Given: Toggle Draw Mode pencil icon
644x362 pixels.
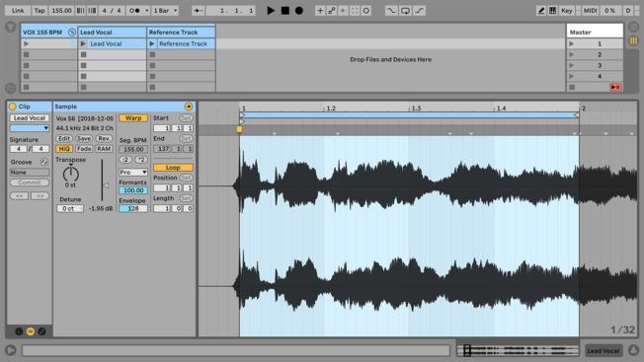Looking at the screenshot, I should tap(541, 11).
